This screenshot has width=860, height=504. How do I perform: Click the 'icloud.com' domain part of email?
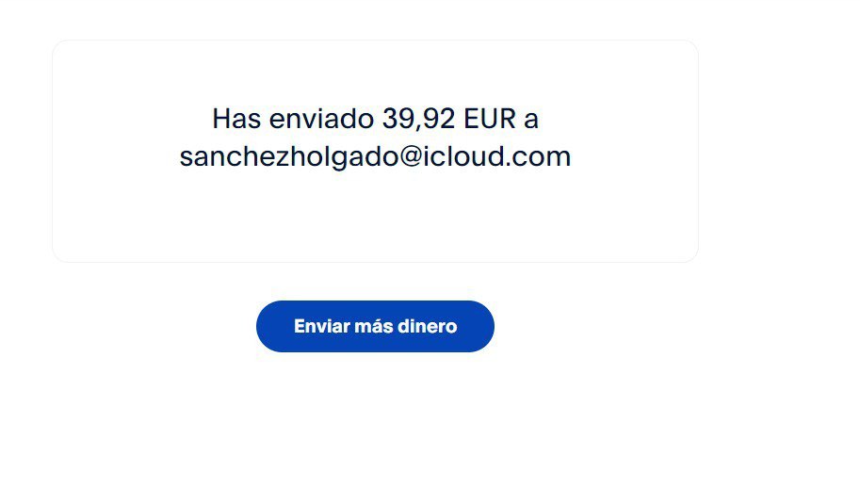pos(497,156)
